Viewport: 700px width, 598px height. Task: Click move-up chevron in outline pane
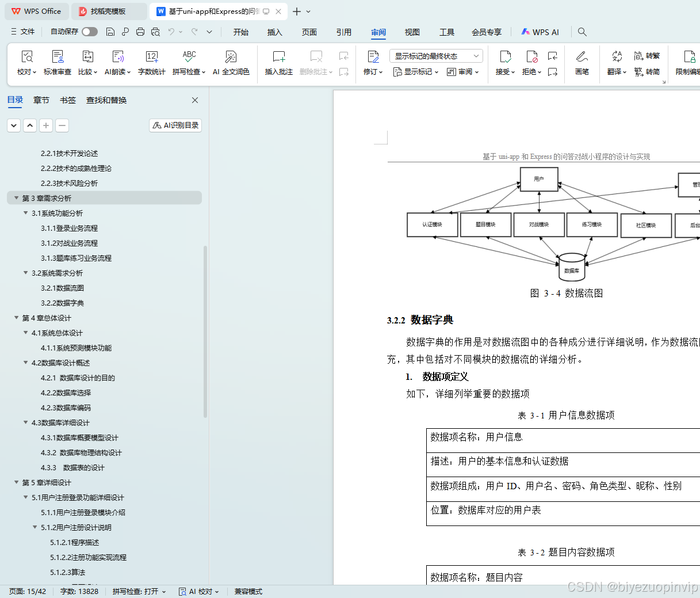pyautogui.click(x=30, y=125)
